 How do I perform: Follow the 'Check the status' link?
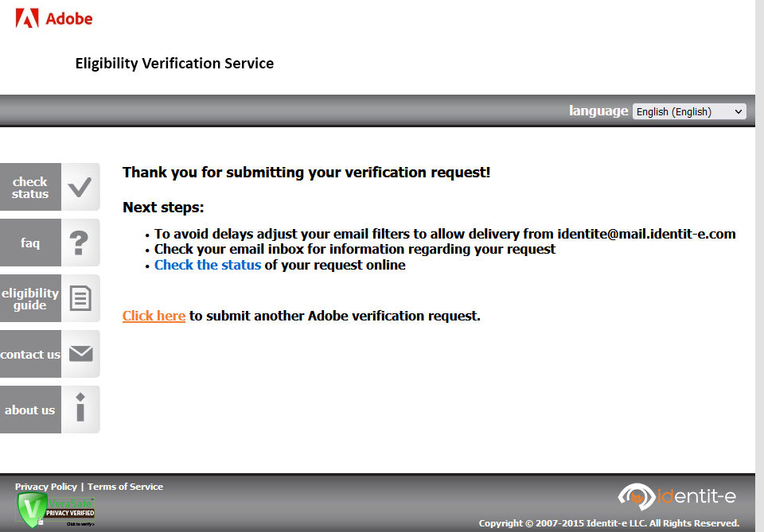click(208, 265)
